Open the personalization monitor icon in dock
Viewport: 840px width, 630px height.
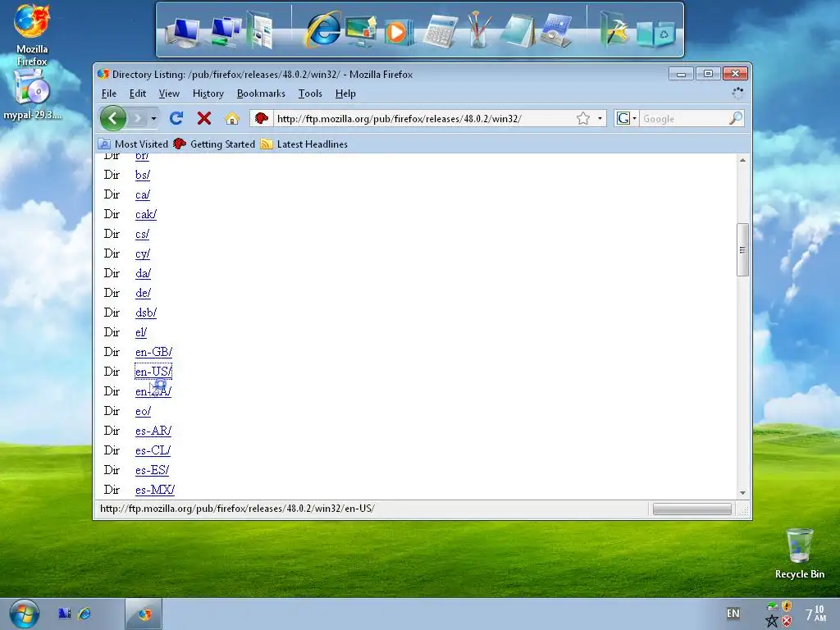tap(362, 31)
